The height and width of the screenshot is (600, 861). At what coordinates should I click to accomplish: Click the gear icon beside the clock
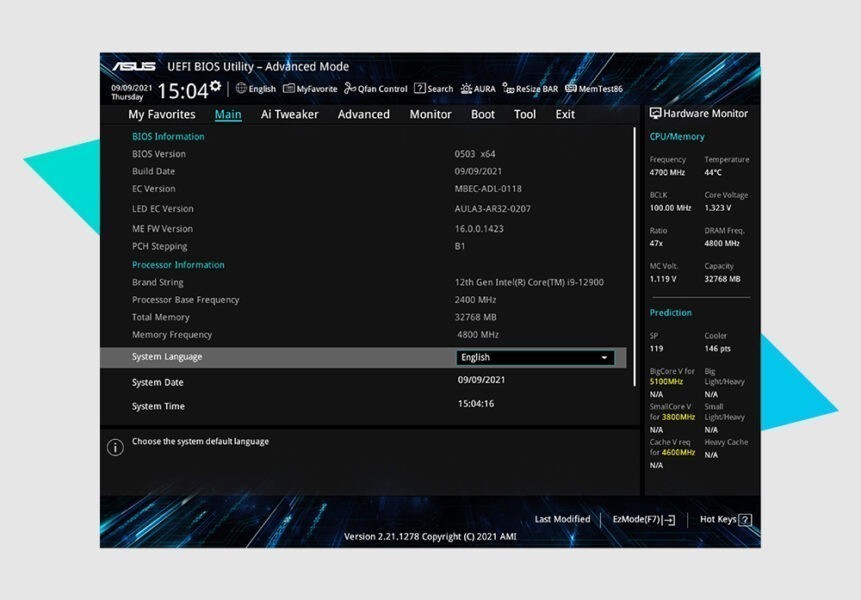tap(216, 86)
